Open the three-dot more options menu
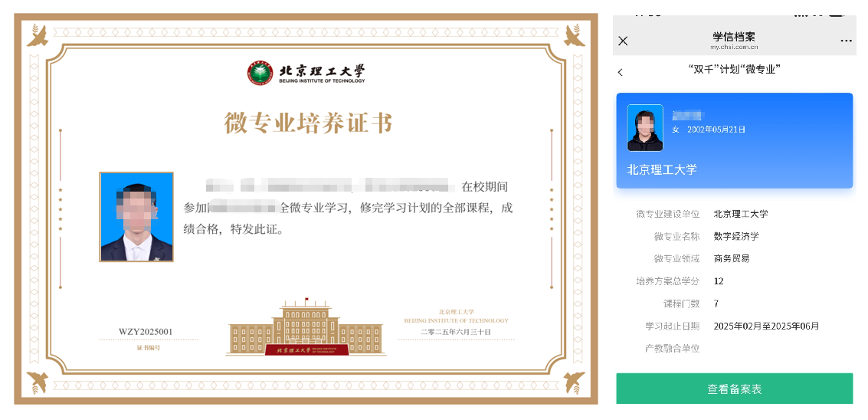The width and height of the screenshot is (868, 420). [x=846, y=41]
